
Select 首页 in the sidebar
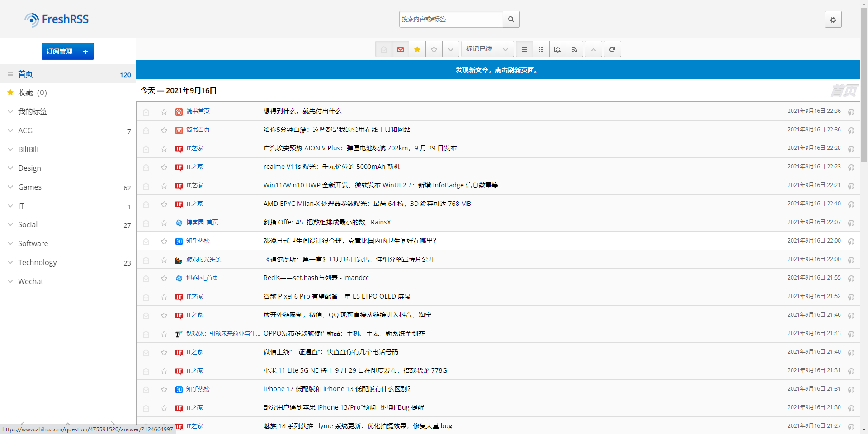point(25,74)
